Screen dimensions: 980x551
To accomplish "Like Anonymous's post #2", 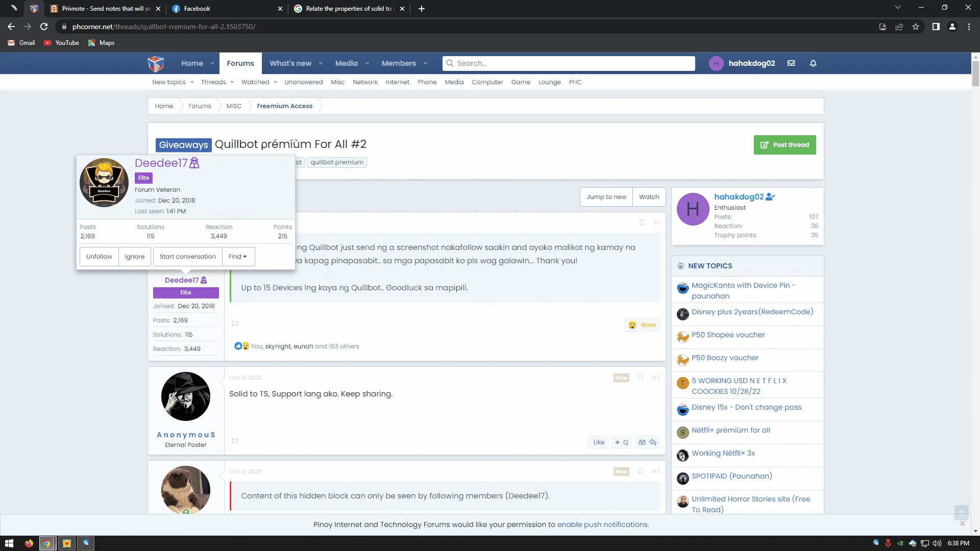I will 599,442.
